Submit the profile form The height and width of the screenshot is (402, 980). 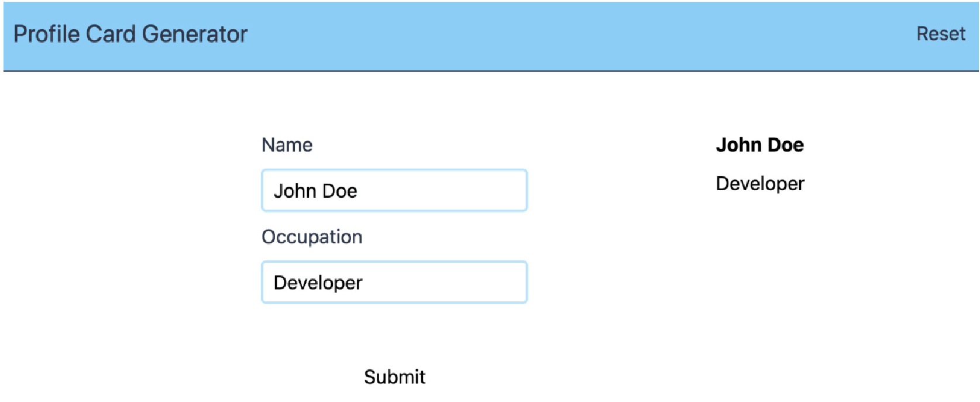click(394, 377)
